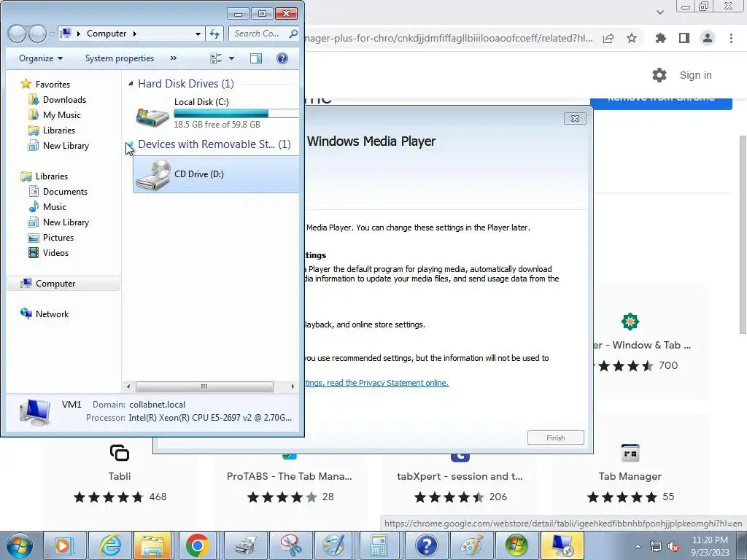Open Calculator from taskbar

[379, 545]
